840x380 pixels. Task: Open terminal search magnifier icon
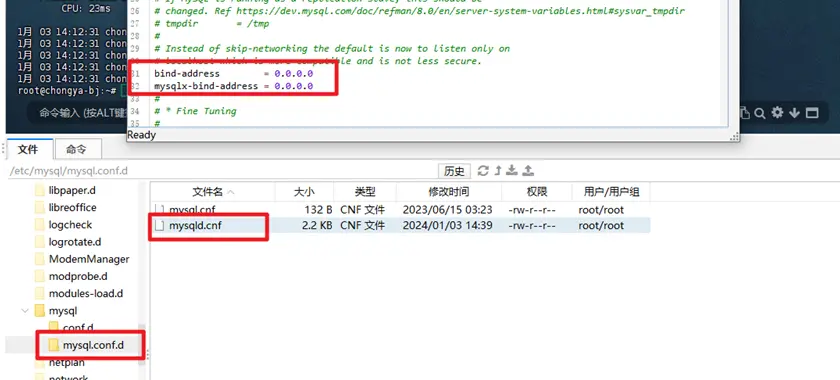(760, 113)
